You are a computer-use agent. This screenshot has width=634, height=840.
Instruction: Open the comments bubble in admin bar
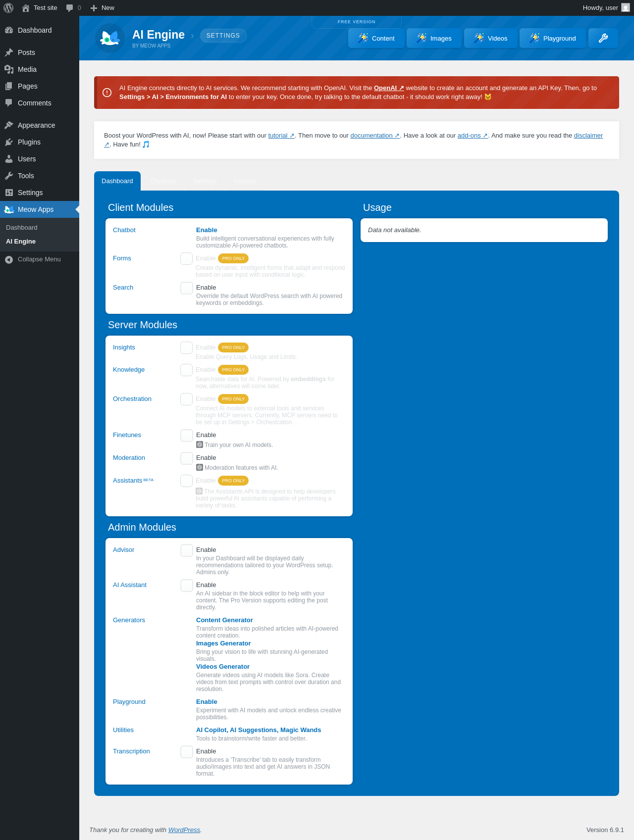pos(70,8)
